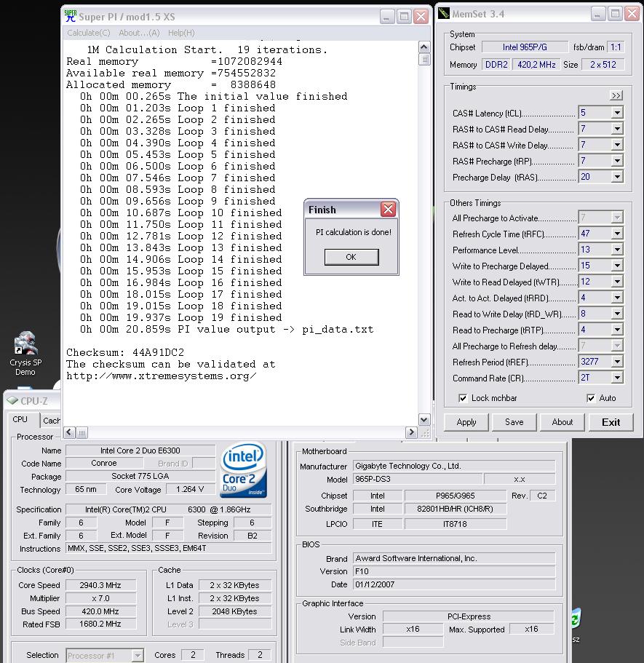Image resolution: width=644 pixels, height=663 pixels.
Task: Toggle the Lock mchbar checkbox
Action: pos(463,398)
